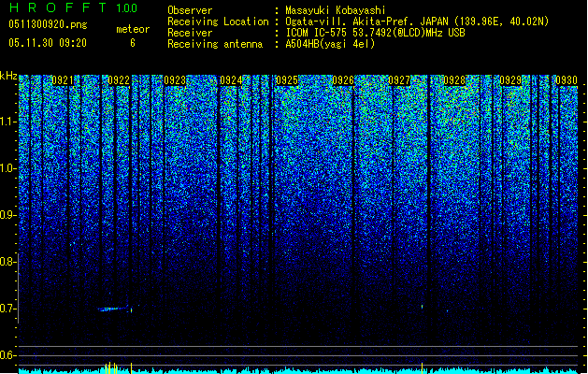Click the 'Receiving antenna' label
This screenshot has height=374, width=588.
click(215, 44)
